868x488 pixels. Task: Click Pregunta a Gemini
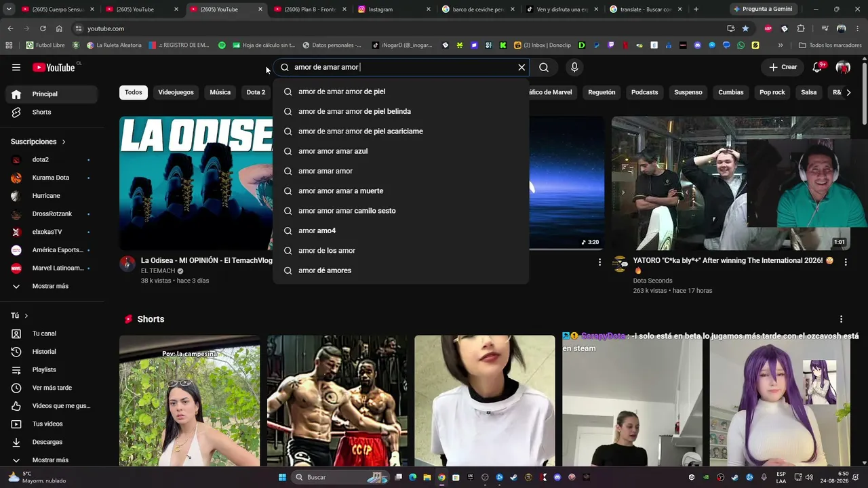(x=762, y=9)
